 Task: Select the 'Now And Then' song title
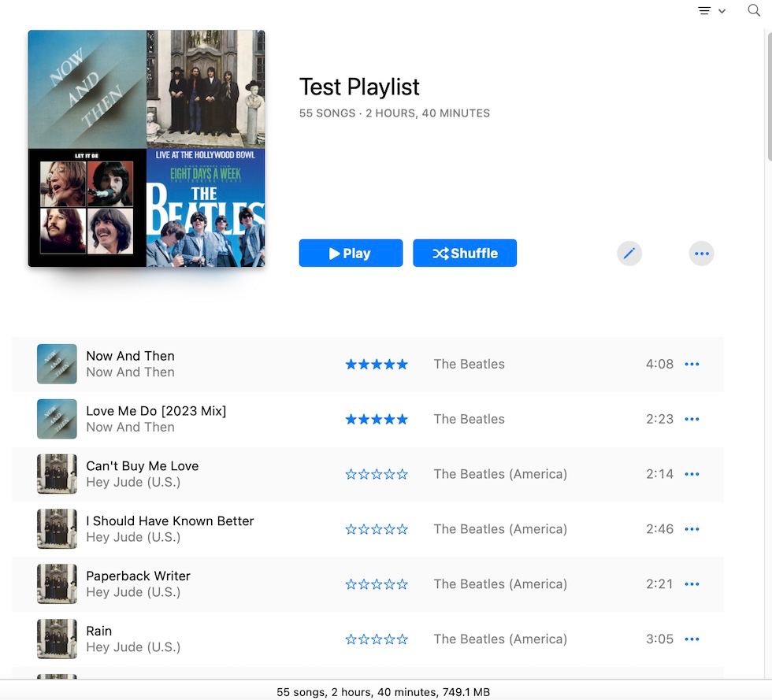point(130,356)
